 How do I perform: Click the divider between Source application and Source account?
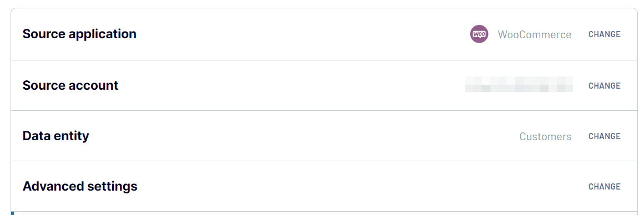(324, 60)
